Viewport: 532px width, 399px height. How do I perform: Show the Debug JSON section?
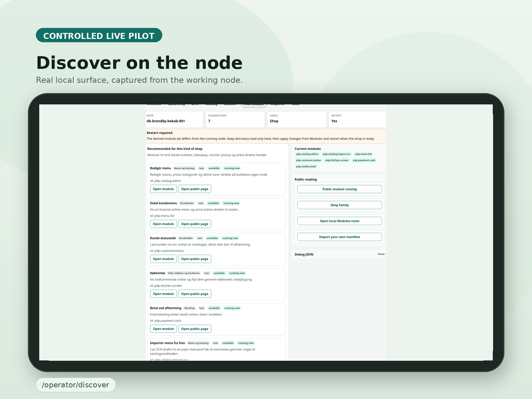381,254
